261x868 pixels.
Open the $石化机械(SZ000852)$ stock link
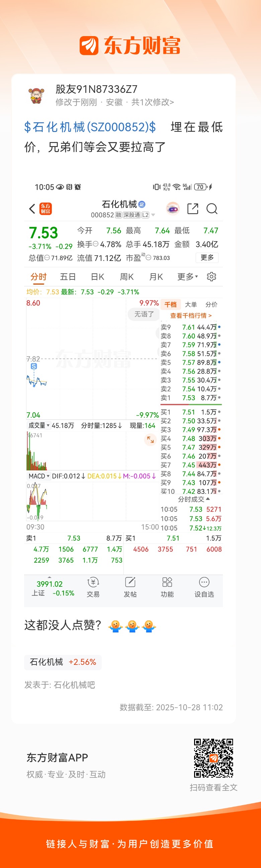(x=90, y=127)
